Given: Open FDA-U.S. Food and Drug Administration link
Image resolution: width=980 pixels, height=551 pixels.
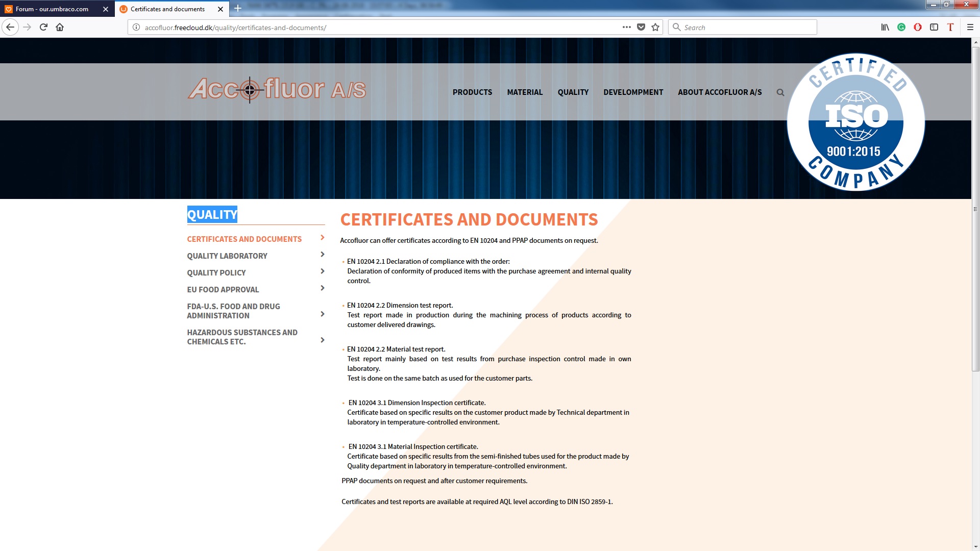Looking at the screenshot, I should pos(234,311).
